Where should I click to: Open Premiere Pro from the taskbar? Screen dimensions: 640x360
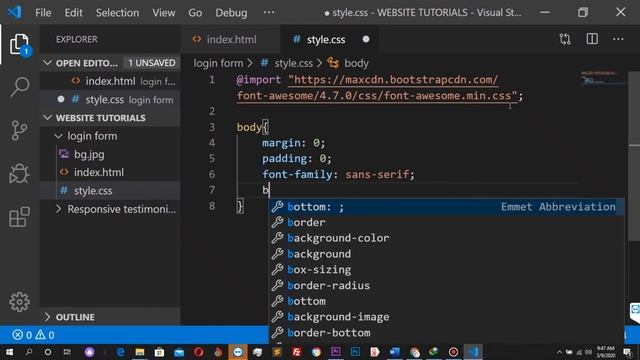click(336, 352)
